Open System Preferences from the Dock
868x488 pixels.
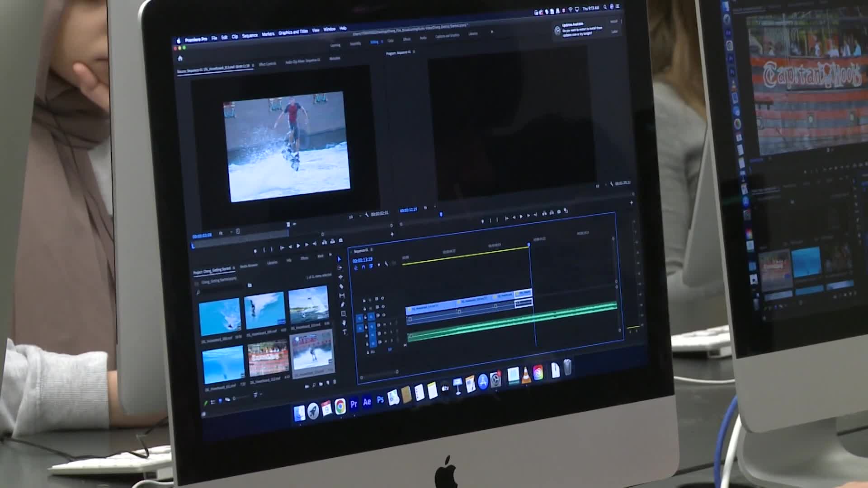pyautogui.click(x=496, y=380)
